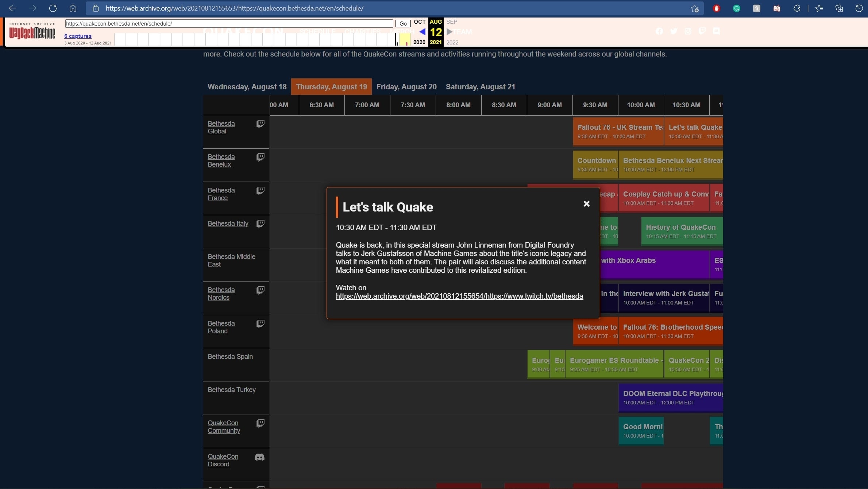Screen dimensions: 868x489
Task: Open the browser home page icon
Action: coord(73,8)
